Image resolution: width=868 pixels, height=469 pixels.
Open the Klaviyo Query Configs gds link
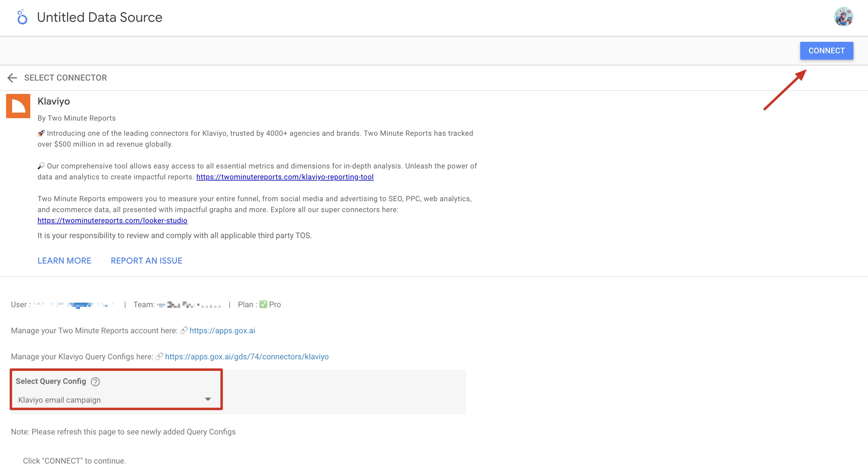(247, 357)
